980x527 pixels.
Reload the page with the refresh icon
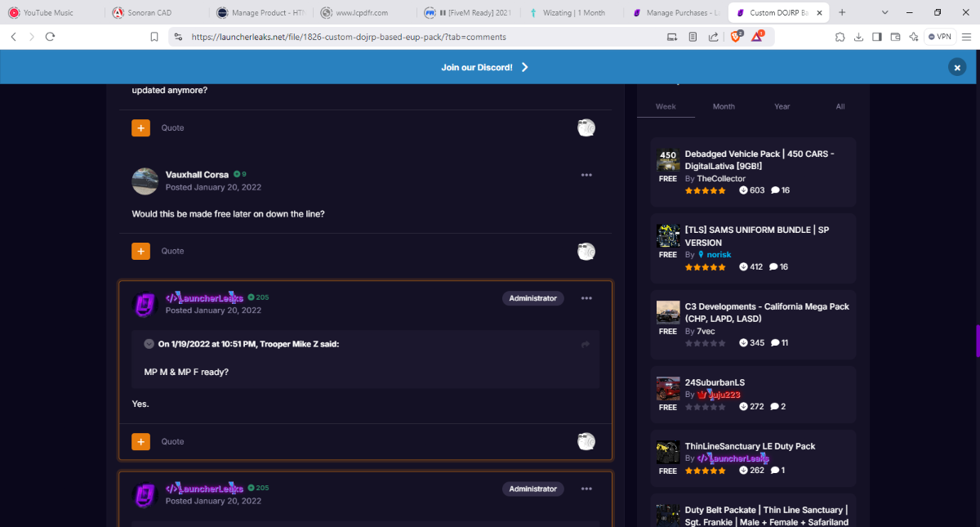tap(51, 37)
